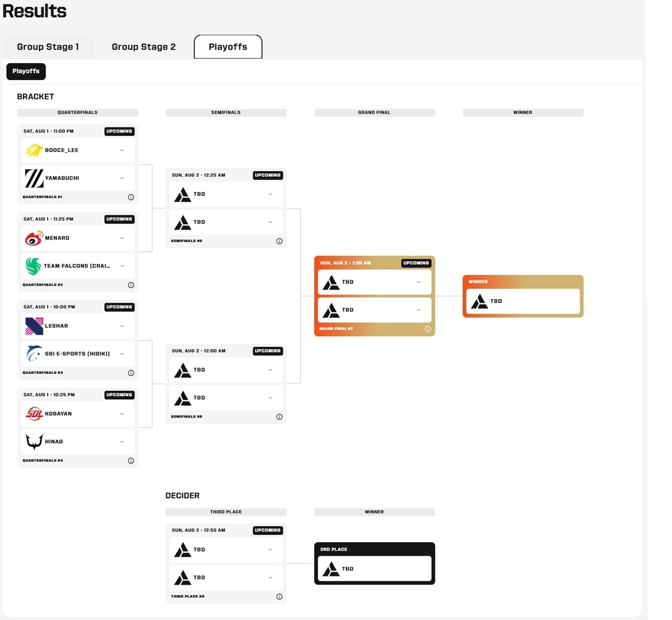Switch to Group Stage 1 tab
The image size is (672, 620).
coord(48,47)
